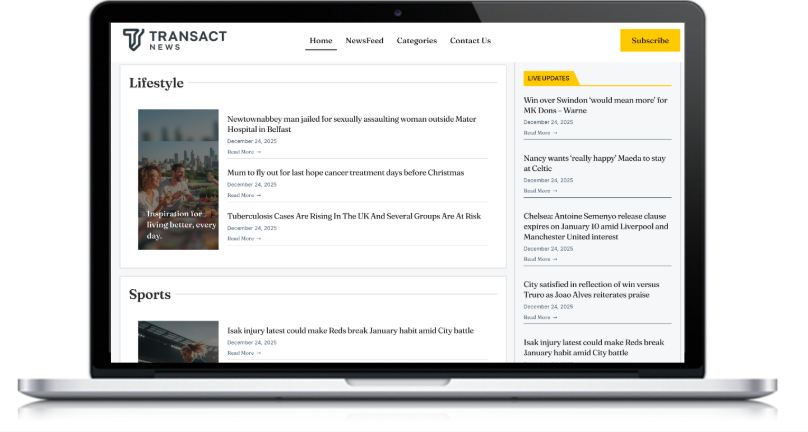The width and height of the screenshot is (808, 432).
Task: Open the Home menu item
Action: point(321,41)
